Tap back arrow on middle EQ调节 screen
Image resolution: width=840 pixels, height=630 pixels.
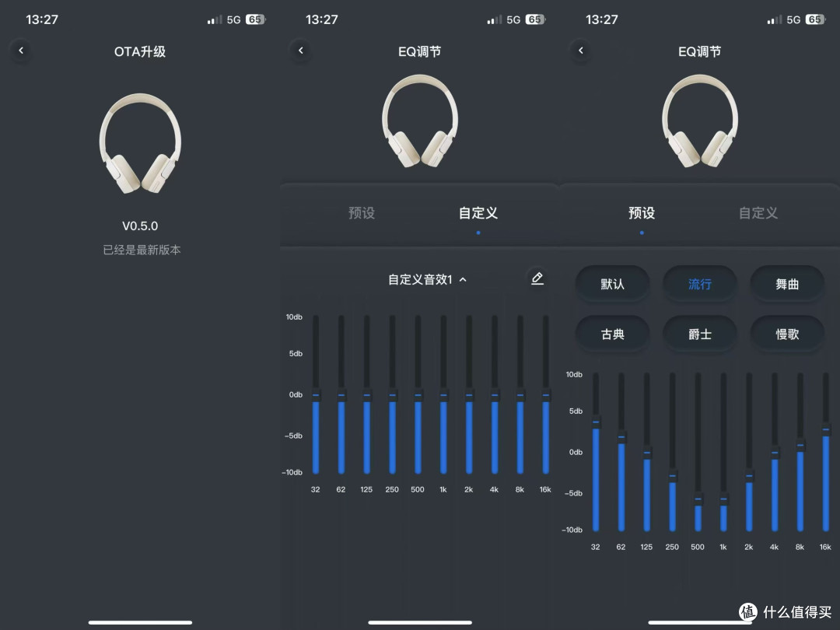pyautogui.click(x=300, y=51)
